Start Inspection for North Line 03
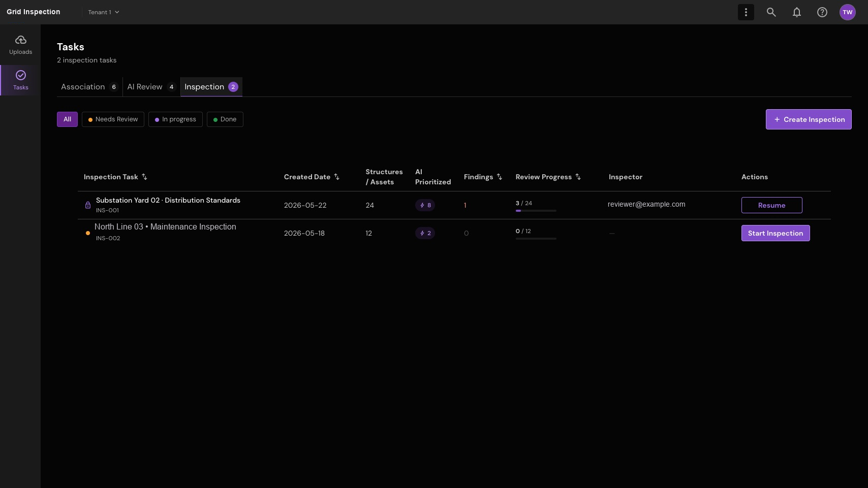 (776, 233)
